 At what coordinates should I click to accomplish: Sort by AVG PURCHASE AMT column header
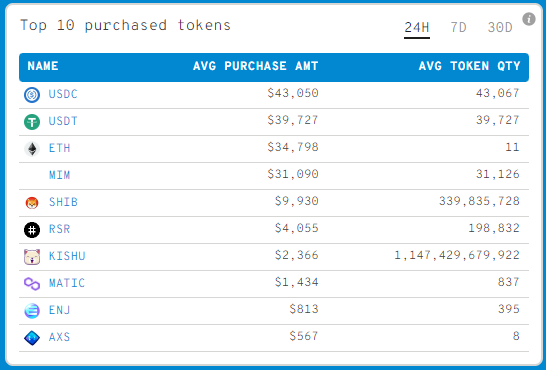256,66
